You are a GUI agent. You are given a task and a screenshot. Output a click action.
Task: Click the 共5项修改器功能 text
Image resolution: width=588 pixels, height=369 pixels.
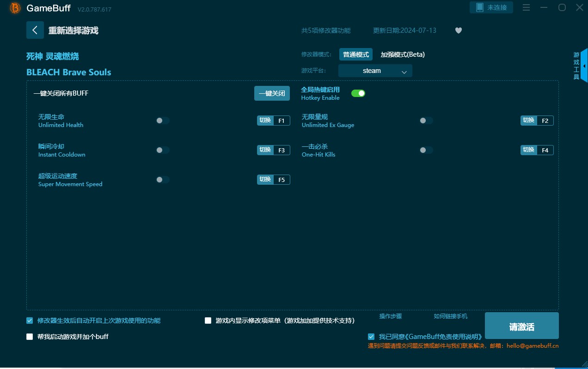point(326,30)
